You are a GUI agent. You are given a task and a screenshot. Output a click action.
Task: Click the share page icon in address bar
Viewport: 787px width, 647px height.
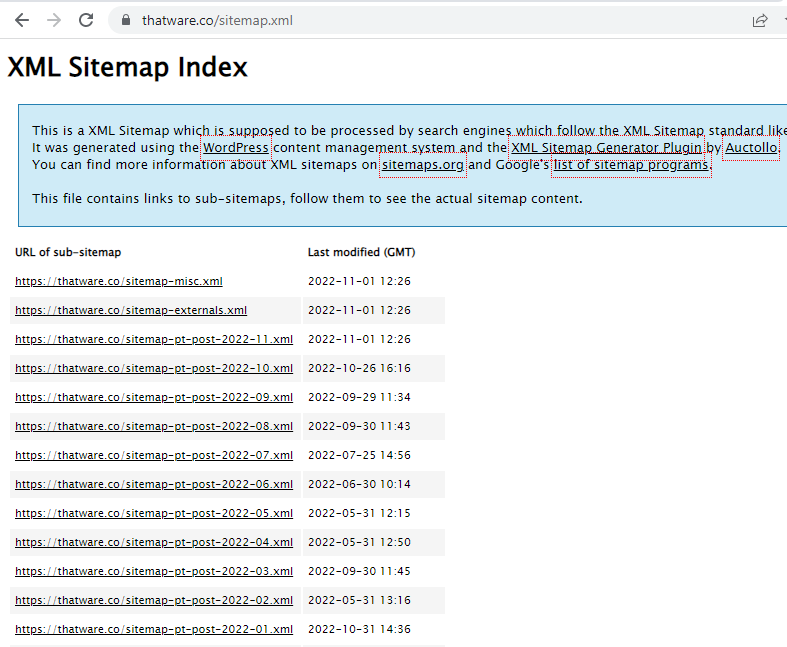tap(760, 21)
